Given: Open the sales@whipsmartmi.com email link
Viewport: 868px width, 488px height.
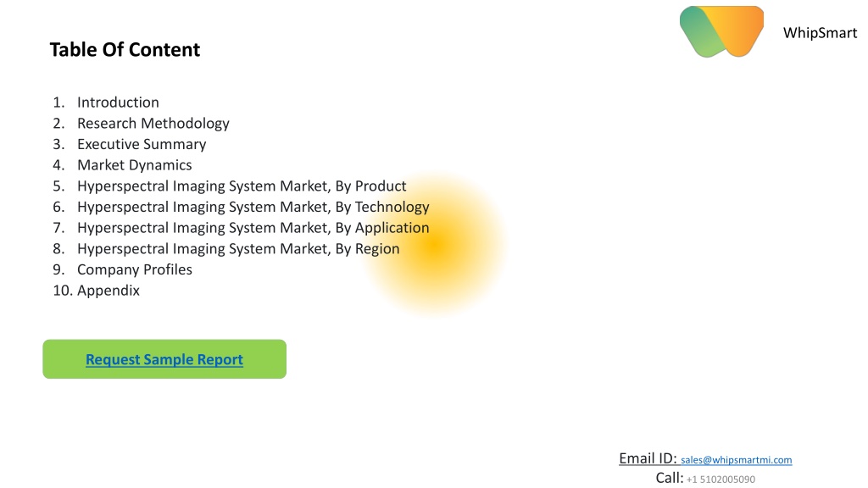Looking at the screenshot, I should pos(737,460).
